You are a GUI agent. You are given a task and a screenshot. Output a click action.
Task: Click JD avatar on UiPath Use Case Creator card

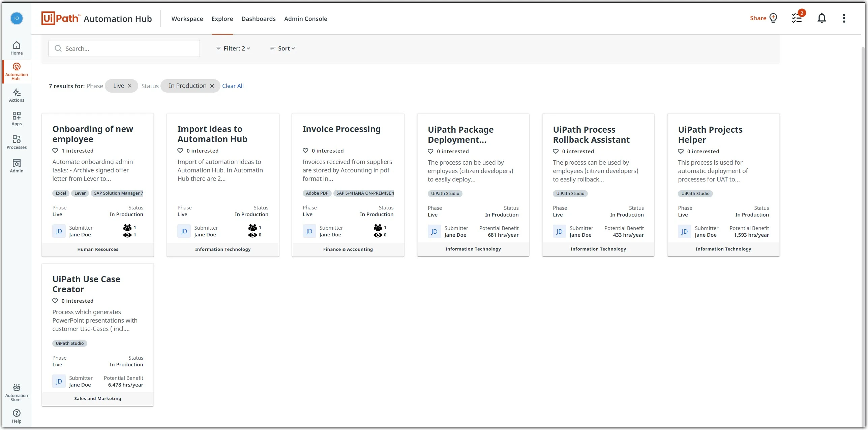tap(59, 382)
